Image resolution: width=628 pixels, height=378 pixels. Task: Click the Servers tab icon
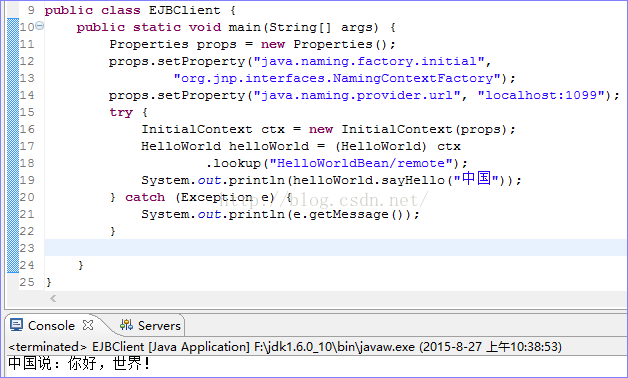point(126,325)
